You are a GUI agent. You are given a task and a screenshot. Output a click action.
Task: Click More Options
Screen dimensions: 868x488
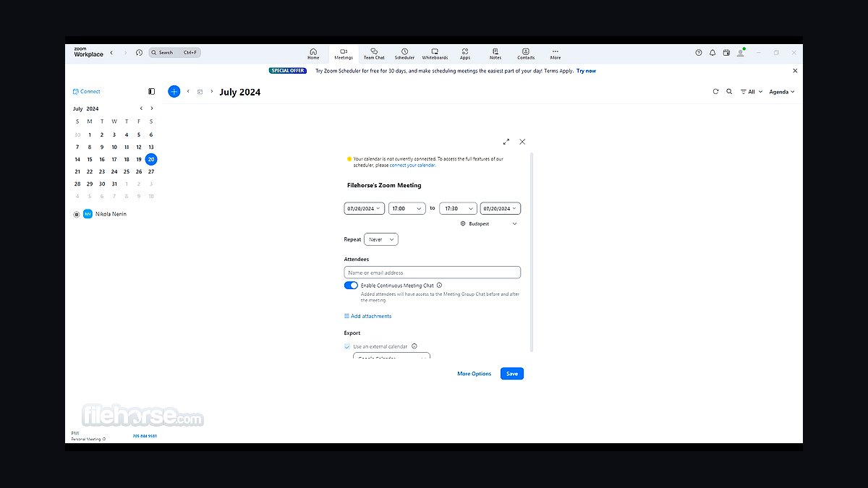474,374
